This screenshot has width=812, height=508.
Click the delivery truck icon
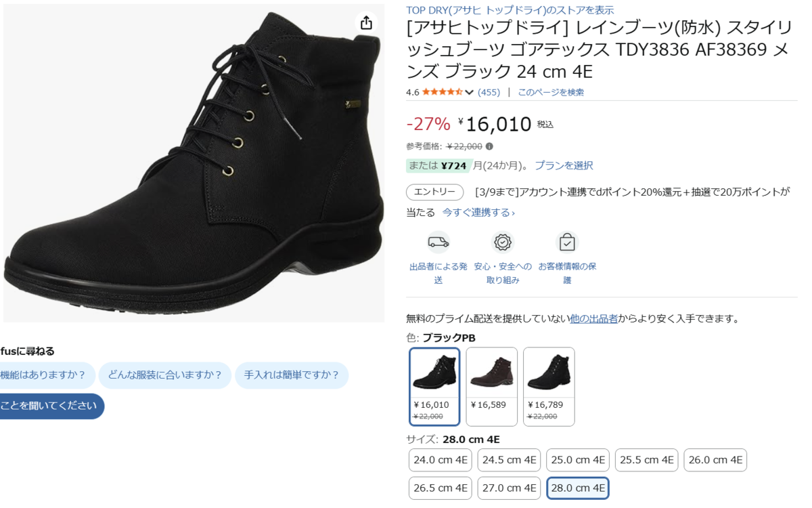[438, 242]
